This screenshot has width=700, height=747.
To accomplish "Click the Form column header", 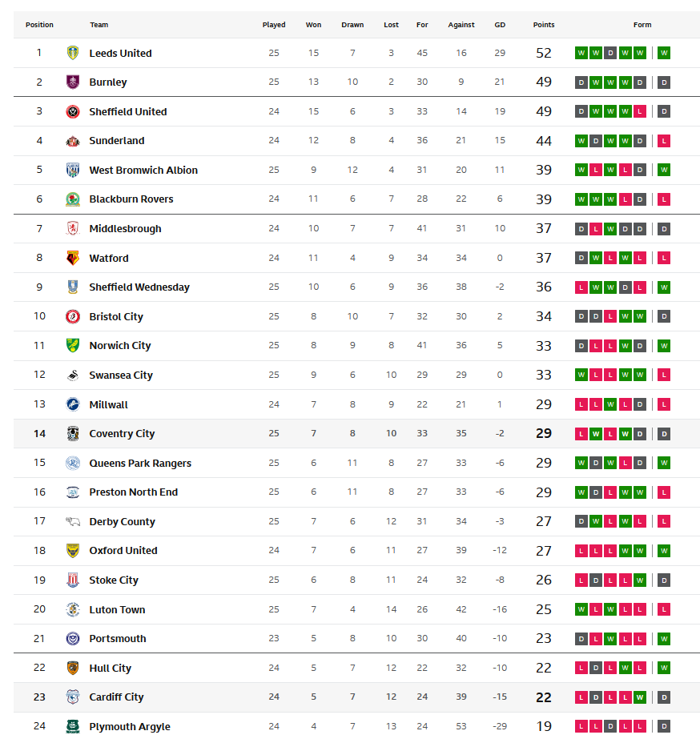I will click(x=642, y=25).
